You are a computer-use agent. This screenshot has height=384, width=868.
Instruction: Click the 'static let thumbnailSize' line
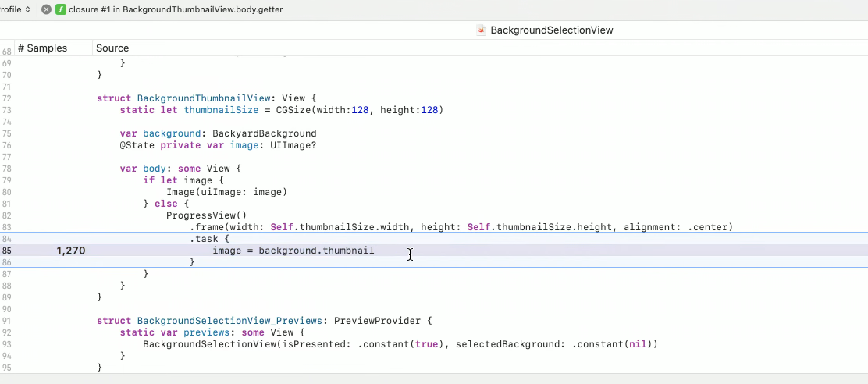click(282, 110)
